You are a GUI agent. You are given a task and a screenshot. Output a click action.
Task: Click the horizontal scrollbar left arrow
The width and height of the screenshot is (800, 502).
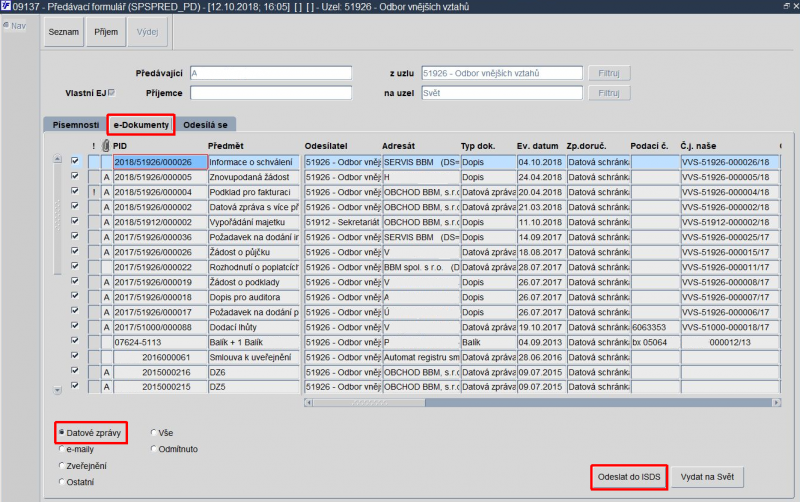click(308, 403)
